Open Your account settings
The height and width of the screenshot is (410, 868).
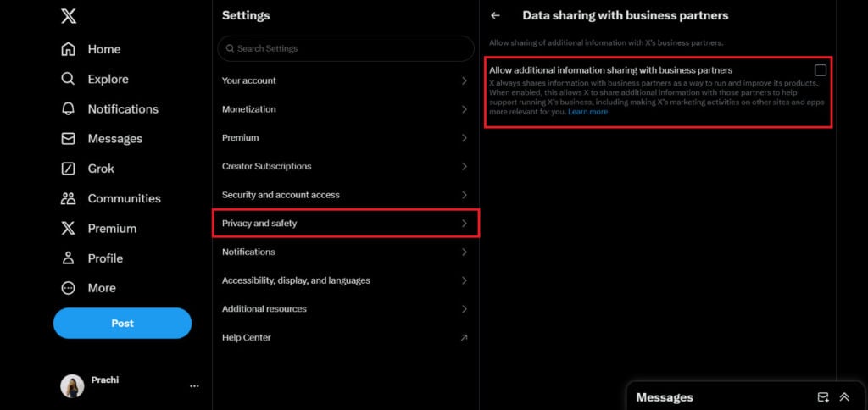click(346, 80)
